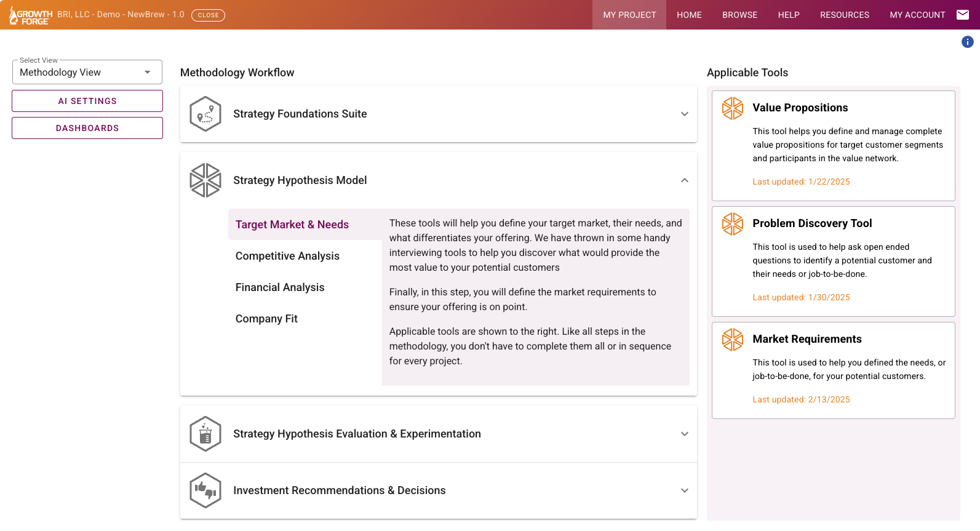
Task: Click the Strategy Hypothesis Model cube icon
Action: [205, 180]
